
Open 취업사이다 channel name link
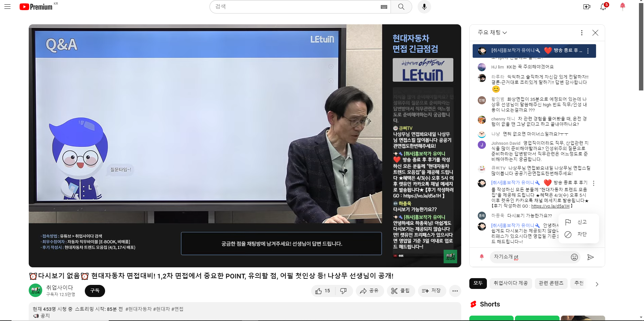click(x=60, y=288)
